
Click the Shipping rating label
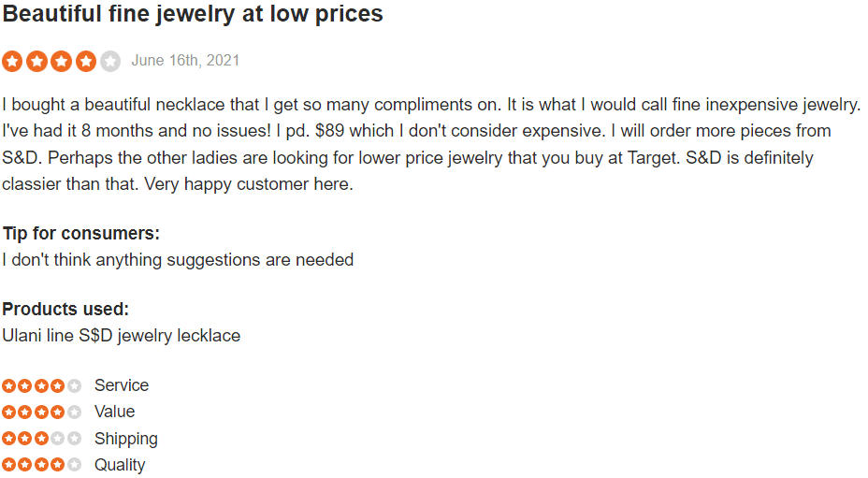pyautogui.click(x=125, y=439)
